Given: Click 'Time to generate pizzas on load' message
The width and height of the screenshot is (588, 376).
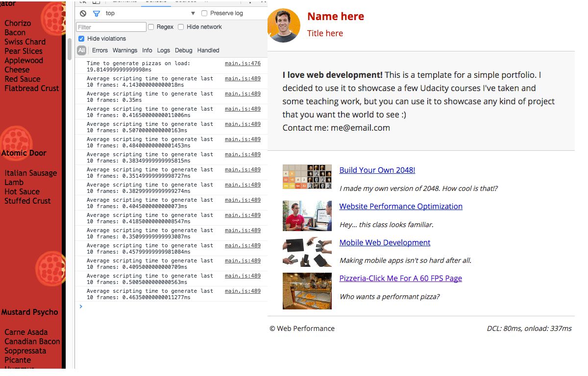Looking at the screenshot, I should (x=138, y=67).
